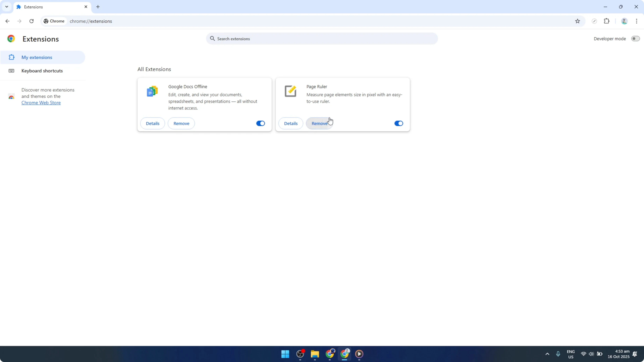644x362 pixels.
Task: Bookmark the page with the star icon
Action: click(577, 21)
